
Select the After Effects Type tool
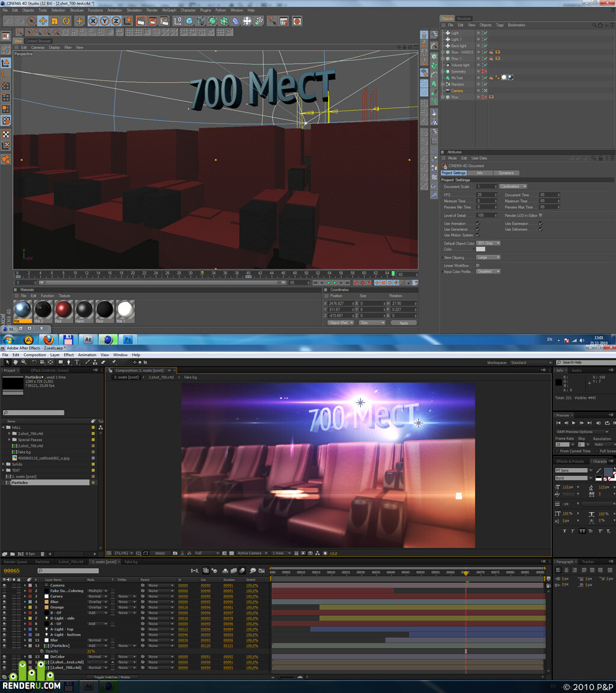coord(77,362)
